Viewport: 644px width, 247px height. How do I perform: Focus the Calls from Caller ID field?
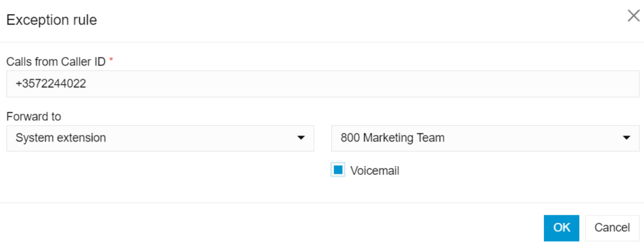point(323,84)
